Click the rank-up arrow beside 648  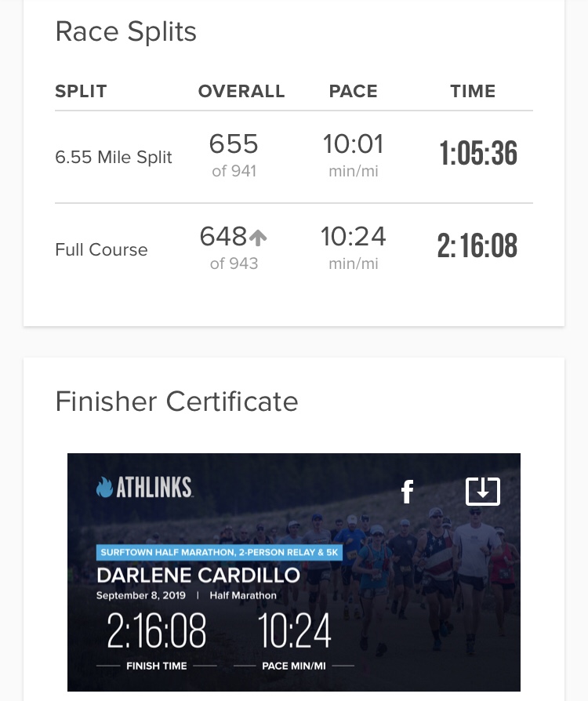coord(258,237)
